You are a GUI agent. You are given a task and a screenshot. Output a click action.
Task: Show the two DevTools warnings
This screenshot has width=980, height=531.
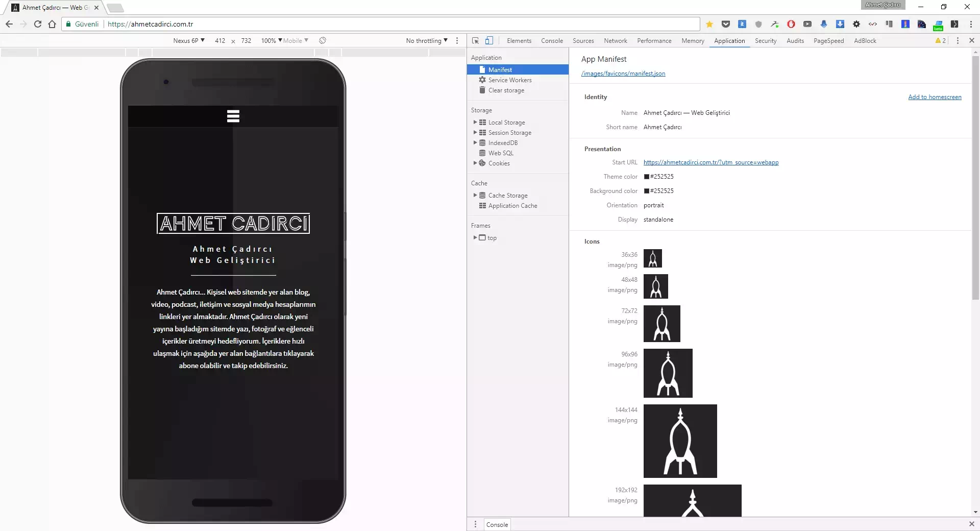[x=941, y=40]
